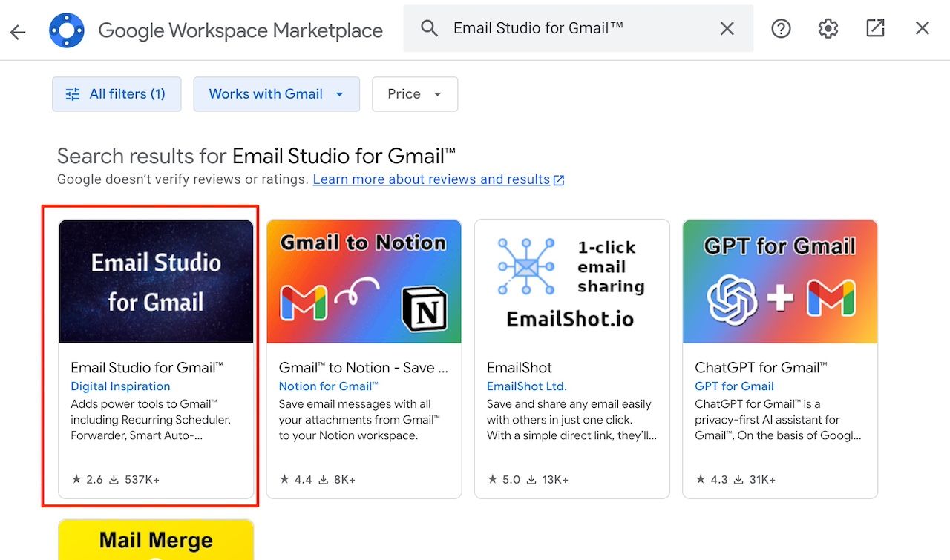Viewport: 950px width, 560px height.
Task: Click the 4.3 rating on ChatGPT for Gmail
Action: (712, 480)
